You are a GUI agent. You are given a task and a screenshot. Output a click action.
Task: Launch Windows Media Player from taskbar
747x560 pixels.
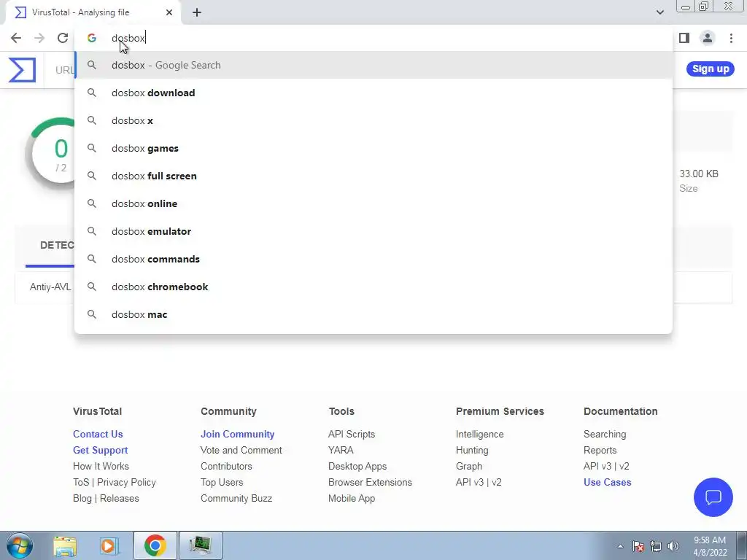pyautogui.click(x=109, y=545)
